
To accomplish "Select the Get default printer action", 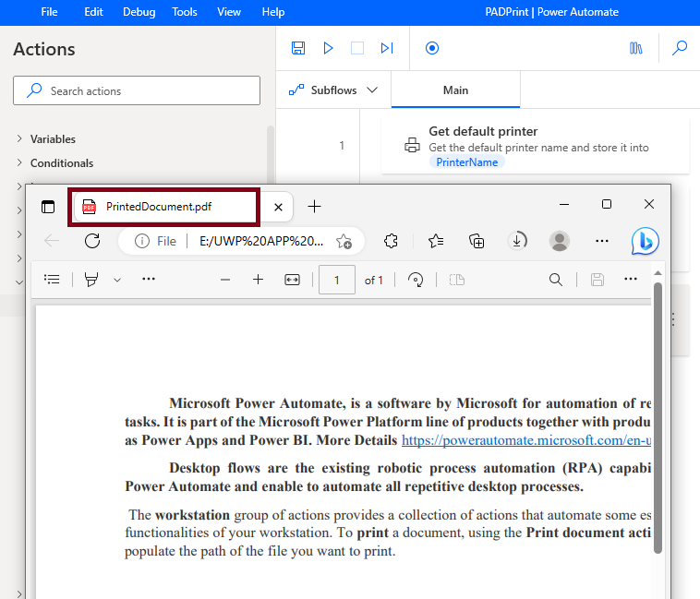I will point(535,146).
